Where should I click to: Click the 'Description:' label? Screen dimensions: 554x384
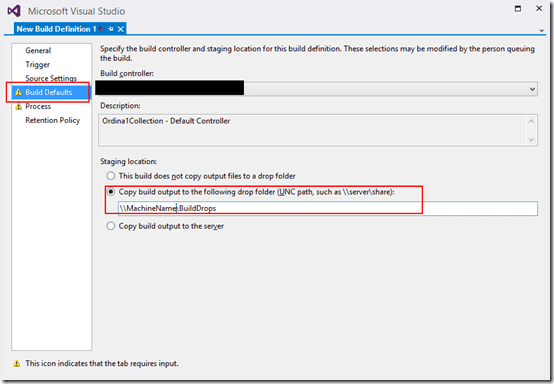click(x=120, y=106)
